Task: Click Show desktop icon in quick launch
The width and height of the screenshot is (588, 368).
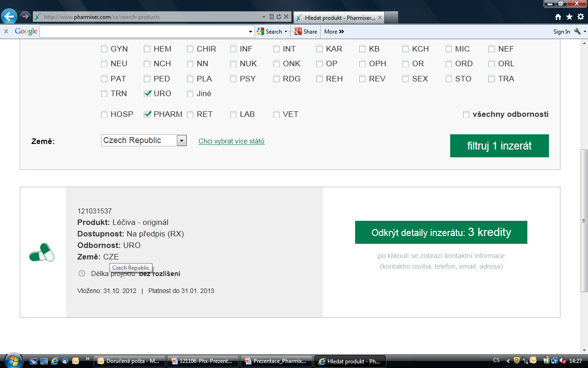Action: (44, 361)
